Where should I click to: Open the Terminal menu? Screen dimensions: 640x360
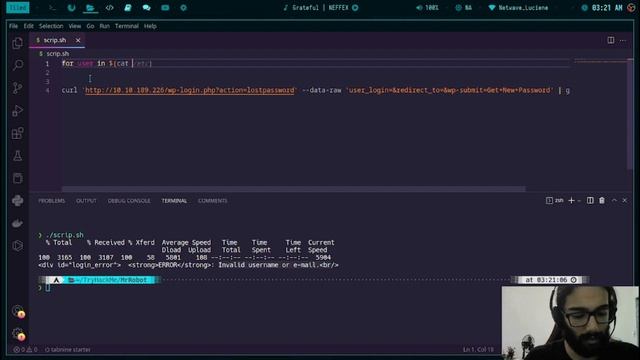click(x=127, y=26)
